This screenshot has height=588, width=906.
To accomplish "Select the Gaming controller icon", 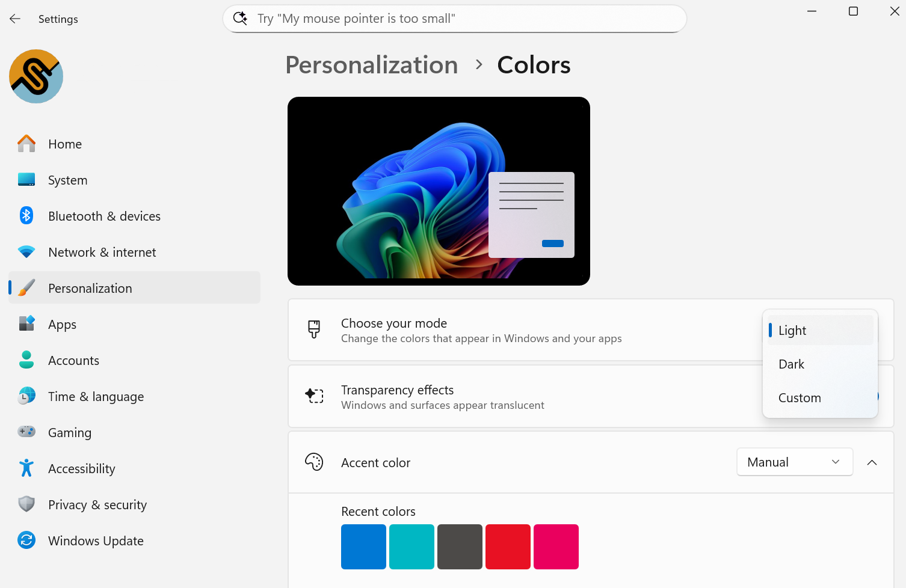I will [26, 432].
